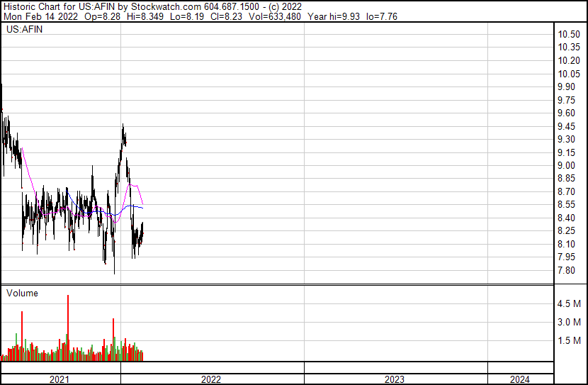
Task: Click the Lo=8.19 low price value
Action: [x=187, y=16]
